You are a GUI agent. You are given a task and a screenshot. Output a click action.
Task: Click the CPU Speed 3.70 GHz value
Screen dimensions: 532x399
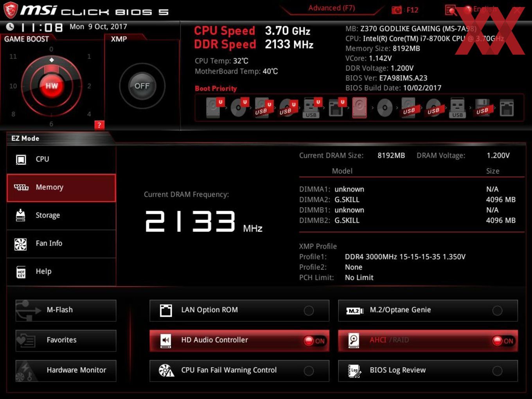(x=288, y=31)
